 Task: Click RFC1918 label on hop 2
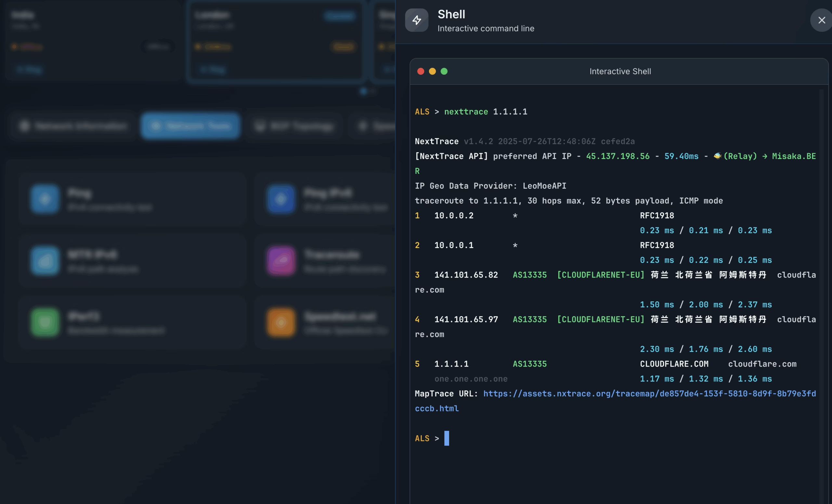[x=657, y=245]
